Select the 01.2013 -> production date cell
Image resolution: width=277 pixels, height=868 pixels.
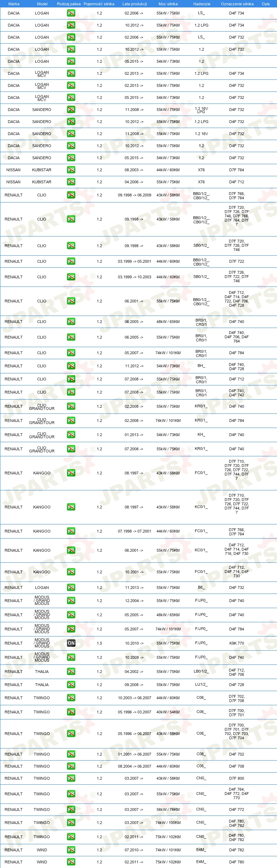tap(134, 434)
